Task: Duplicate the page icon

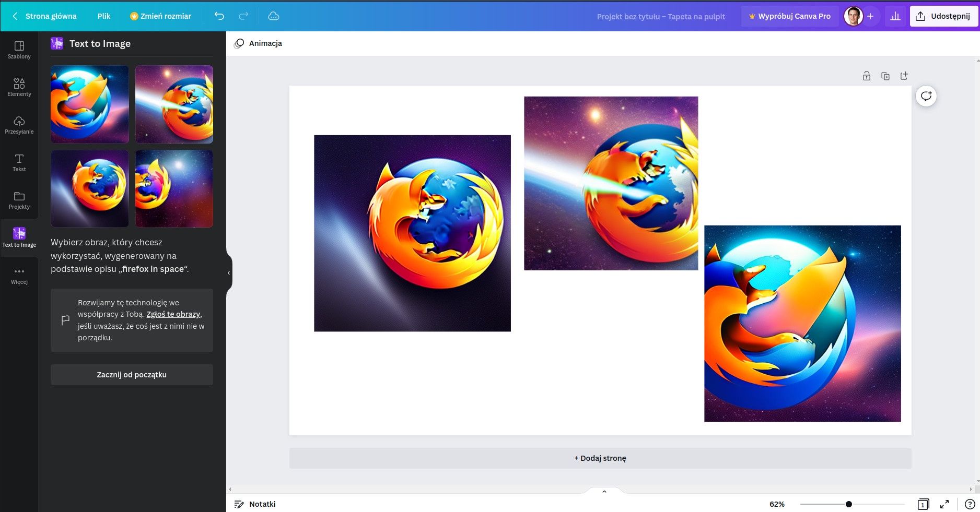Action: [885, 76]
